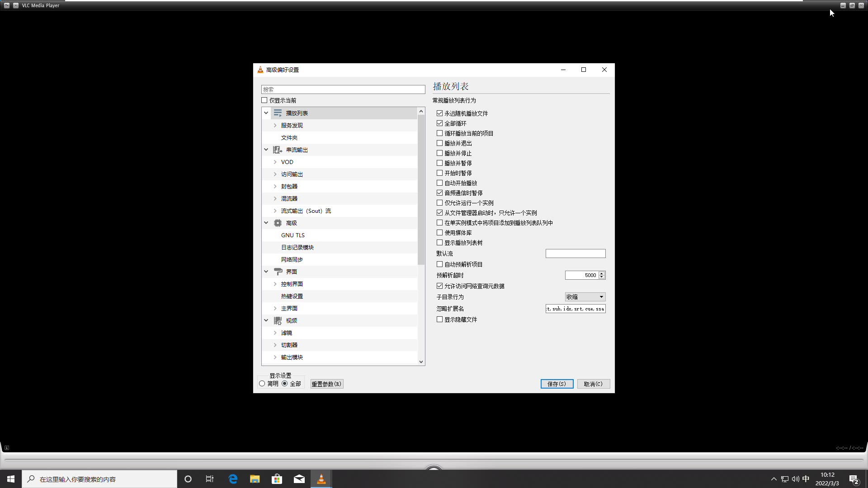Select 网络同步 in the tree
The image size is (868, 488).
coord(292,259)
